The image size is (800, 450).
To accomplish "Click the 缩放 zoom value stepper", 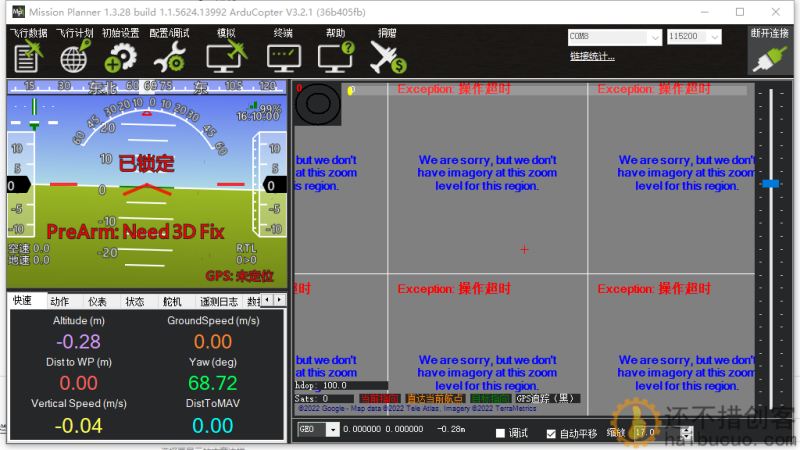I will pos(687,433).
